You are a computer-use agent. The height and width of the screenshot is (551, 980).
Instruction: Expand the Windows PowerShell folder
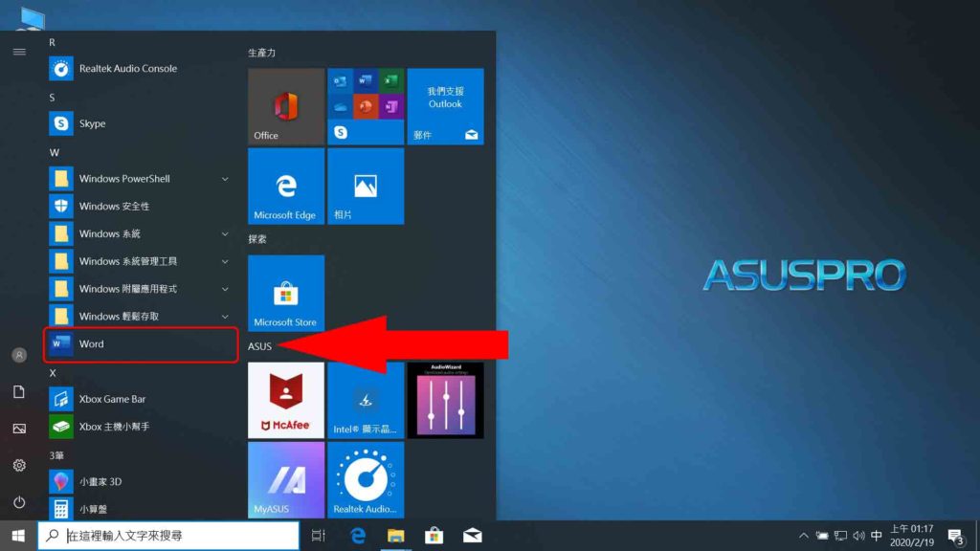pyautogui.click(x=140, y=179)
